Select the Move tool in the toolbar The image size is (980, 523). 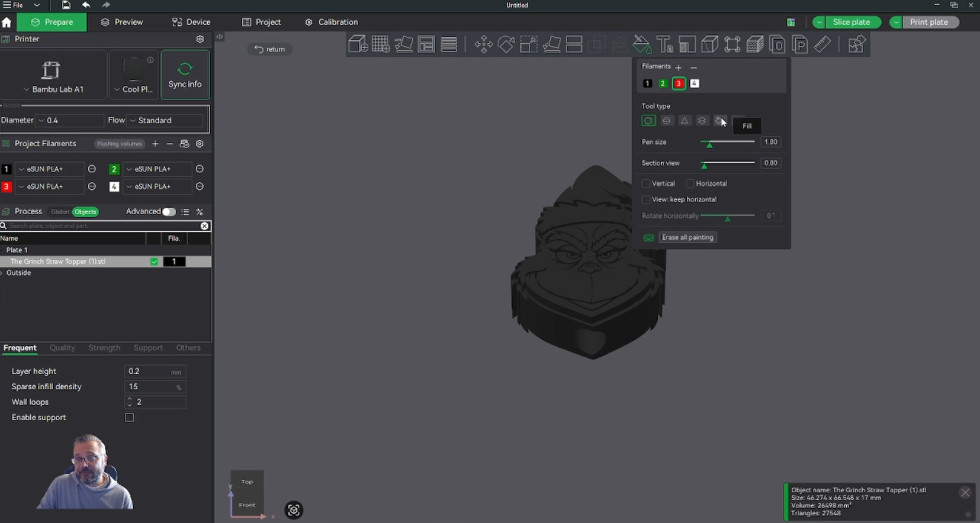pyautogui.click(x=483, y=44)
